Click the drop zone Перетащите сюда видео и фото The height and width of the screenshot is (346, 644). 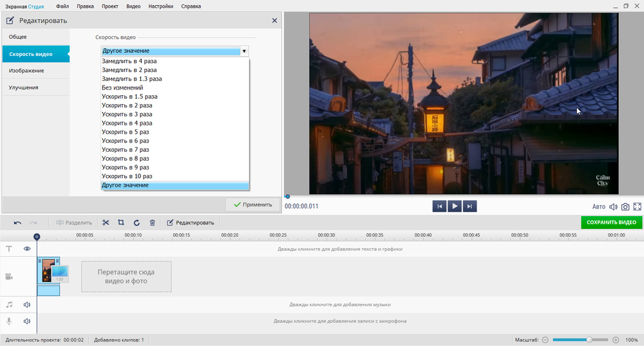point(126,277)
